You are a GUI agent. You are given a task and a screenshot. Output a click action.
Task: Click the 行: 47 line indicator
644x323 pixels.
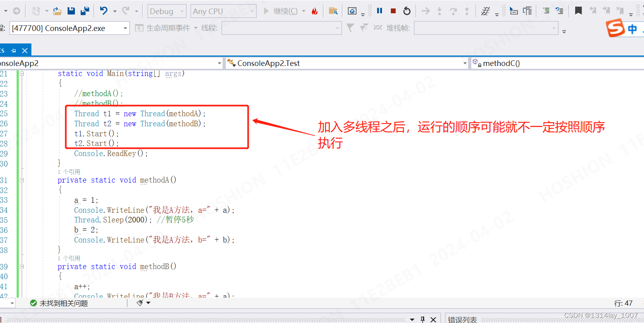pyautogui.click(x=623, y=303)
